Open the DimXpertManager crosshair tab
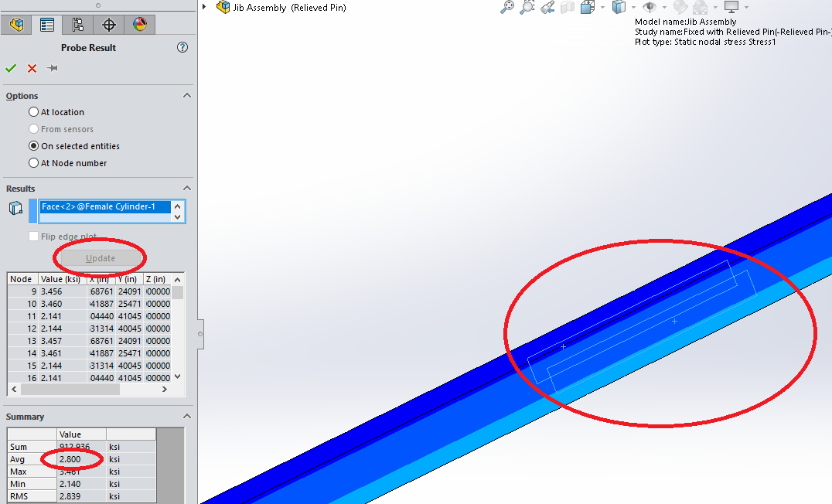The image size is (832, 504). [109, 25]
